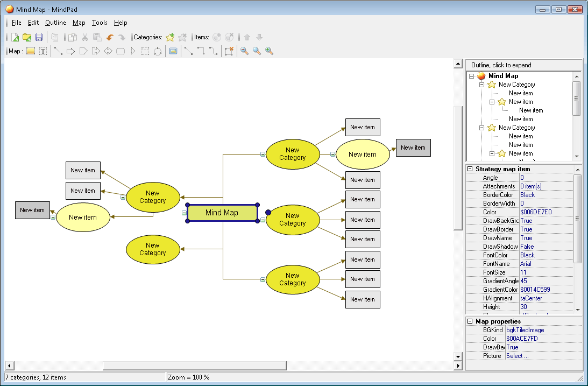This screenshot has width=588, height=386.
Task: Click the Outline, click to expand header
Action: (x=501, y=65)
